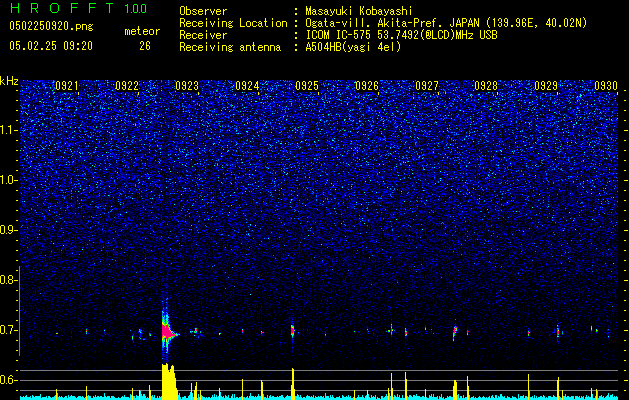
Task: Click time marker 0930
Action: [x=606, y=86]
